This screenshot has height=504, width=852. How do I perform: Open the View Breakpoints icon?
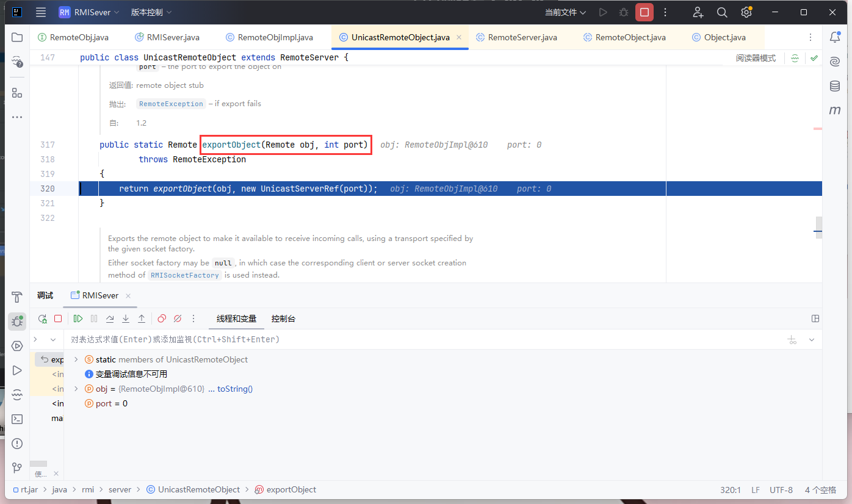pos(162,319)
